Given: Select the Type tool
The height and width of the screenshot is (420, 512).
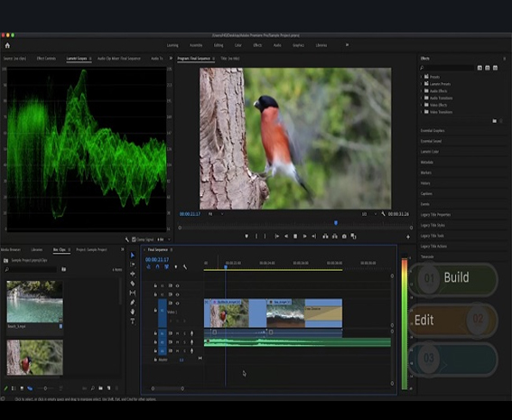Looking at the screenshot, I should (x=133, y=321).
